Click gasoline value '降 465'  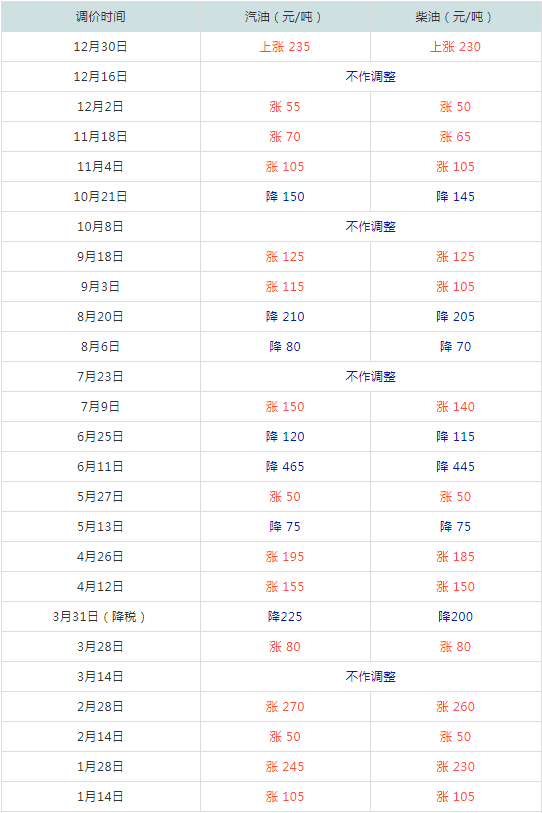(285, 467)
